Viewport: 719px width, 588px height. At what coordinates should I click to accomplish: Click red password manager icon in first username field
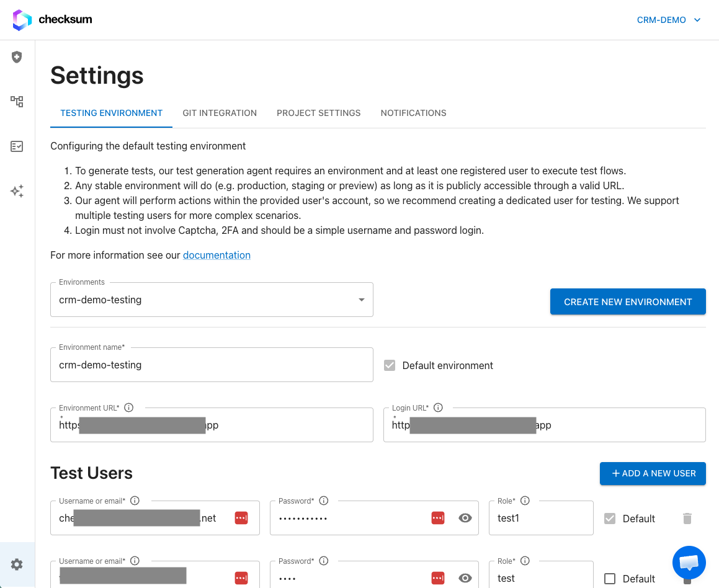click(x=241, y=518)
